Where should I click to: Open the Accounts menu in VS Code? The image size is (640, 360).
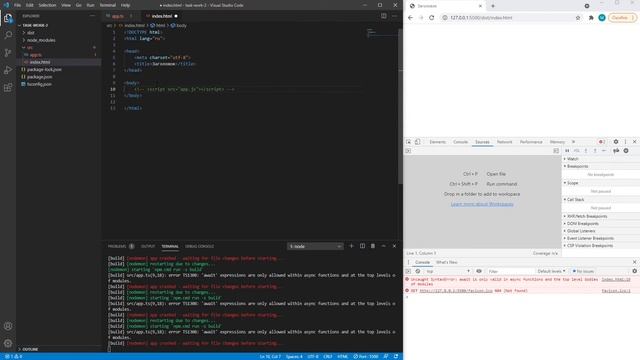pos(8,326)
